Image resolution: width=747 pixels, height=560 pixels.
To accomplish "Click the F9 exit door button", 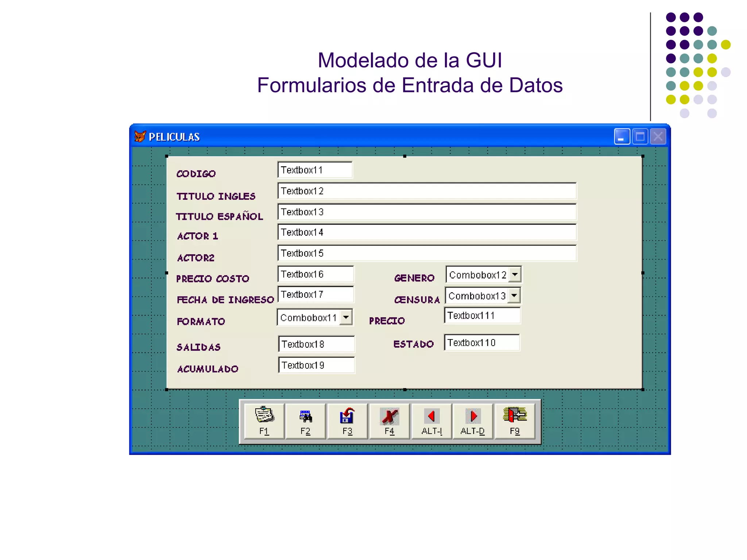I will tap(515, 421).
